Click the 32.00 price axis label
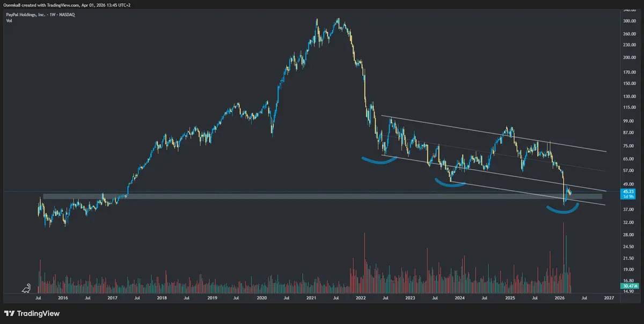644x324 pixels. (x=629, y=223)
